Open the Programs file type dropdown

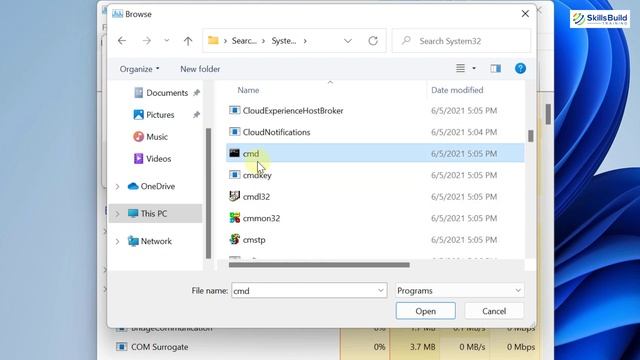point(460,291)
